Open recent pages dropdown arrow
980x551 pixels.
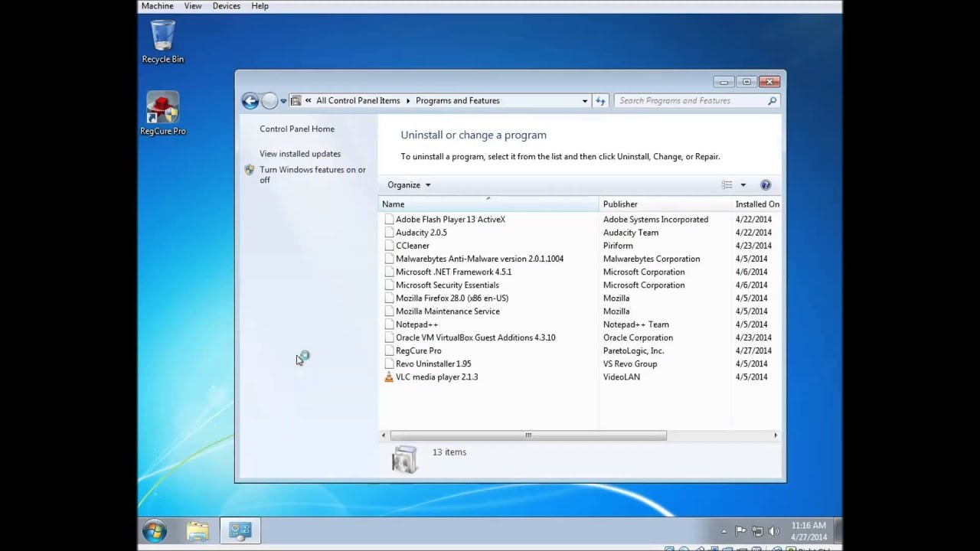(x=283, y=100)
